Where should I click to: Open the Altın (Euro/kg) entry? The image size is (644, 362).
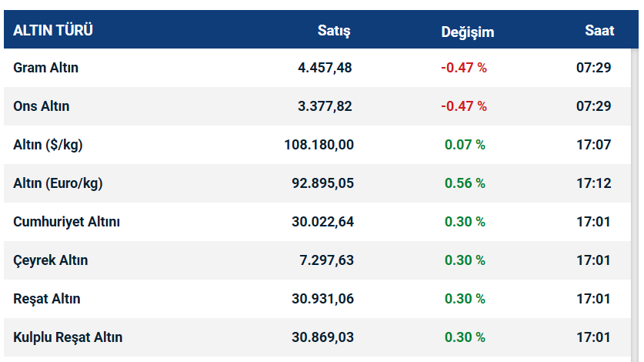[58, 183]
